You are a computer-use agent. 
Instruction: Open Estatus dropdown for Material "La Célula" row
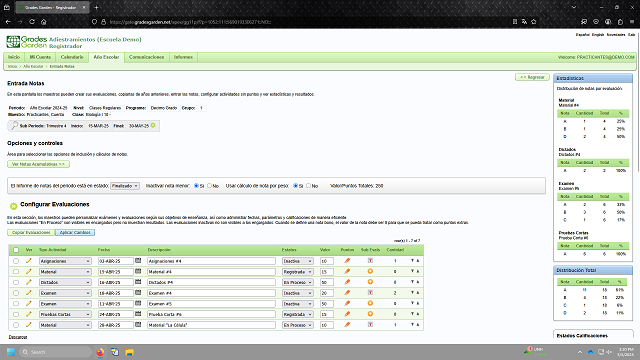[x=298, y=325]
